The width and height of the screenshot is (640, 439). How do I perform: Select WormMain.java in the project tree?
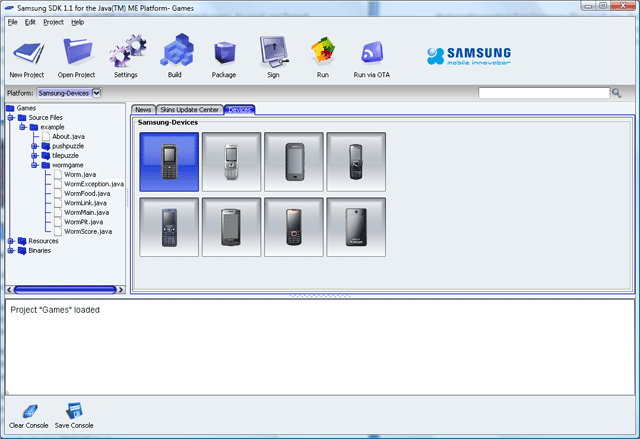[85, 212]
